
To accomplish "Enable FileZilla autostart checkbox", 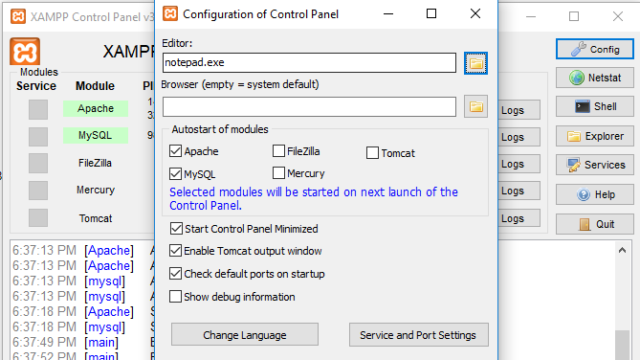I will pos(279,151).
